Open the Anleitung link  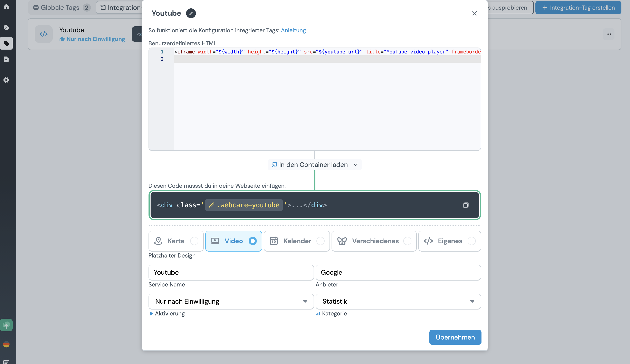293,30
